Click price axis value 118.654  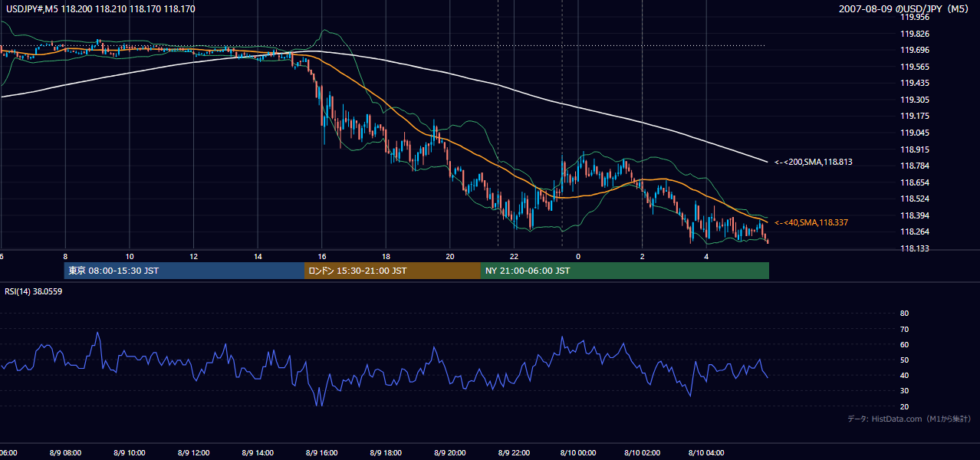coord(915,182)
